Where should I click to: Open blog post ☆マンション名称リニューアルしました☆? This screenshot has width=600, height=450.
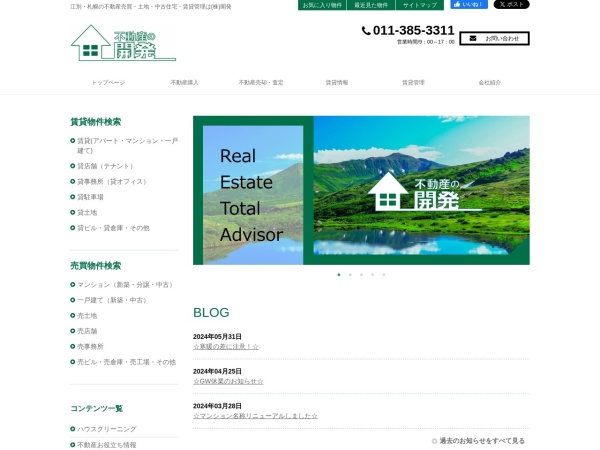255,416
